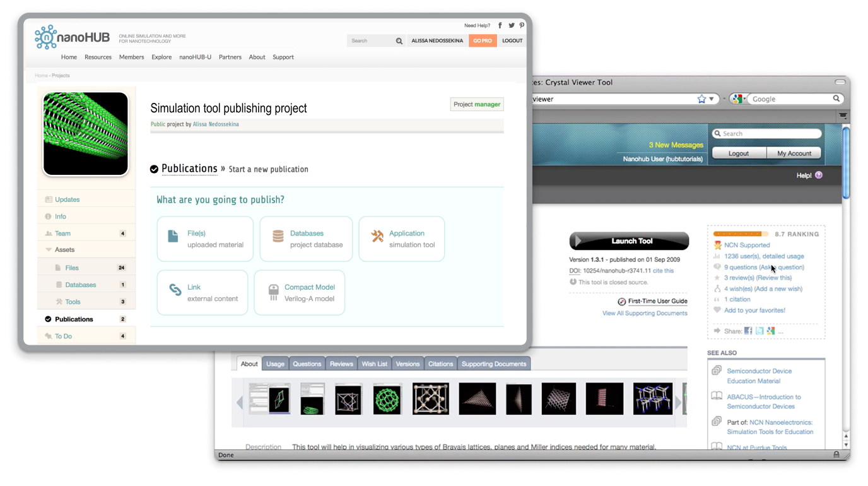The height and width of the screenshot is (486, 868).
Task: Open the Explore menu on nanoHUB
Action: point(161,57)
